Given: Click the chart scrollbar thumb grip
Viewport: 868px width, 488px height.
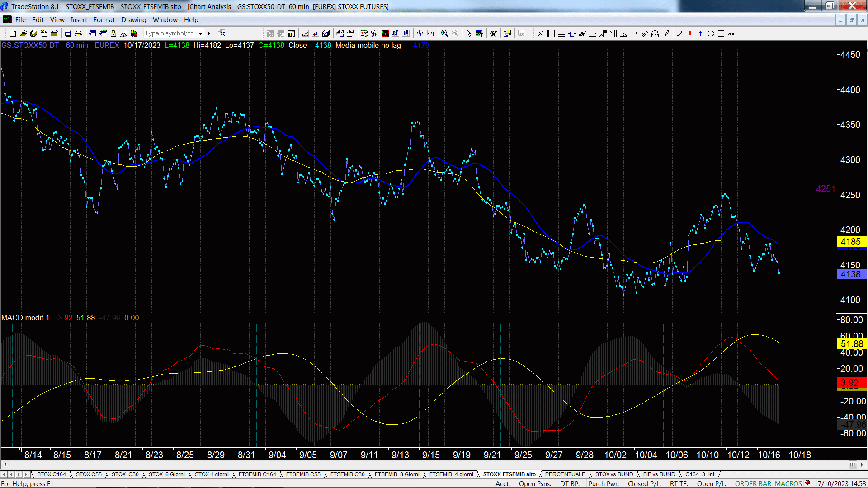Looking at the screenshot, I should click(853, 465).
